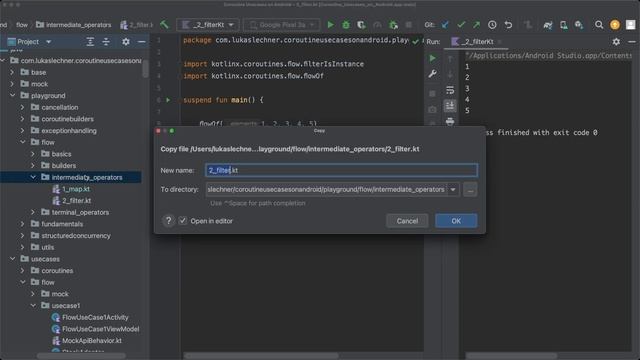Screen dimensions: 640x360
Task: Click intermediate_operators breadcrumb in navigation bar
Action: [73, 25]
